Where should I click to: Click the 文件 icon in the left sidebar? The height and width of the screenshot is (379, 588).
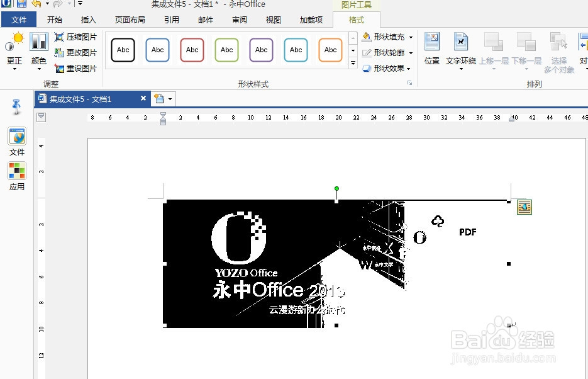[x=16, y=137]
